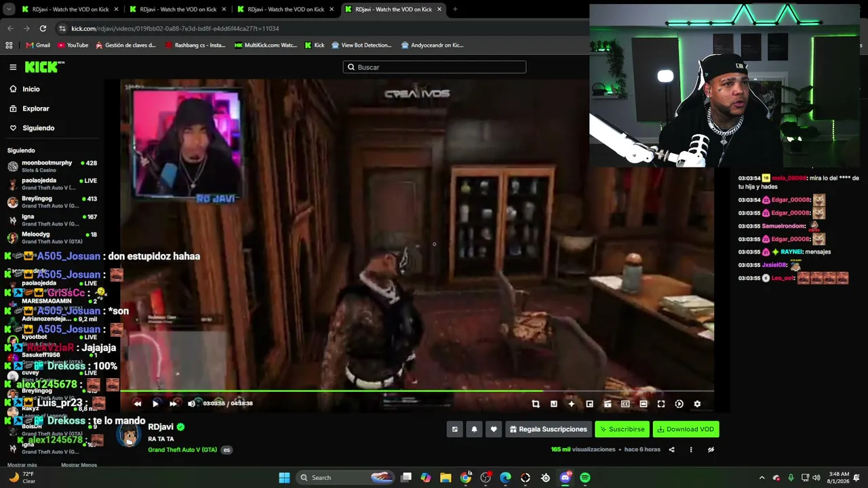868x488 pixels.
Task: Skip forward in the VOD
Action: pyautogui.click(x=173, y=403)
